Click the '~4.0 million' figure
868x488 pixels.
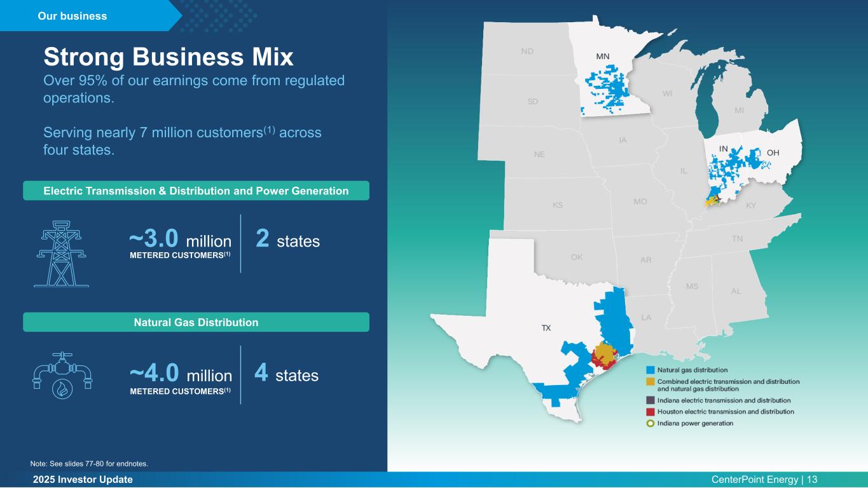pos(181,374)
